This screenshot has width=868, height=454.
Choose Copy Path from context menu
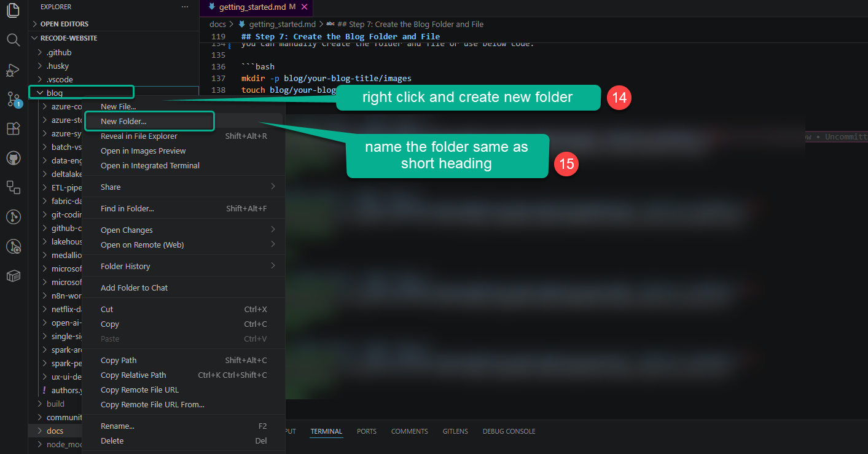tap(184, 361)
